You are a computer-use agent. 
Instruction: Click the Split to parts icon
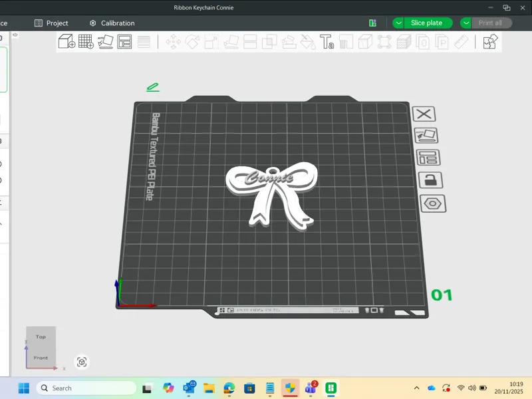[442, 42]
